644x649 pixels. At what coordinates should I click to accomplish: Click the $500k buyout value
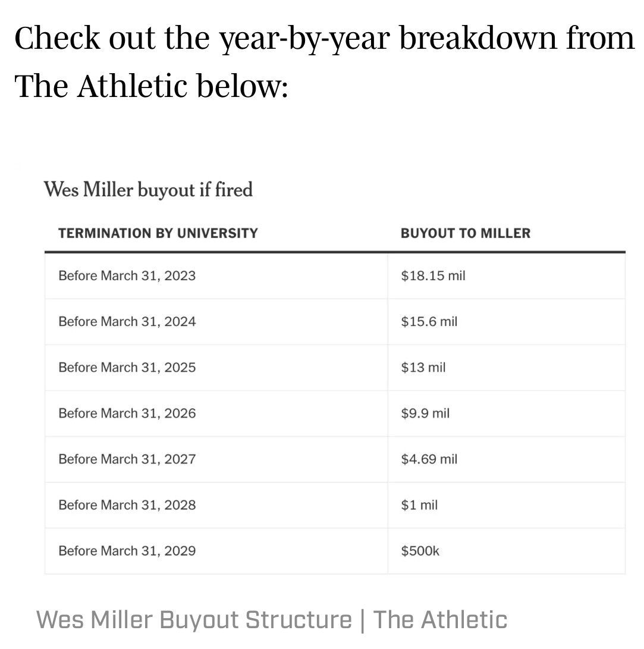click(420, 550)
